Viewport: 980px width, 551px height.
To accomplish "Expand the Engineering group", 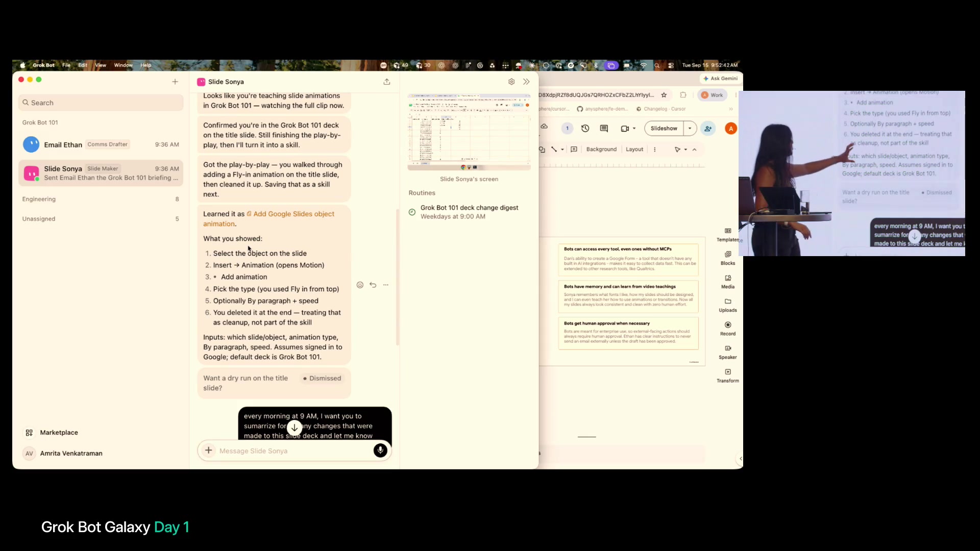I will click(x=101, y=199).
